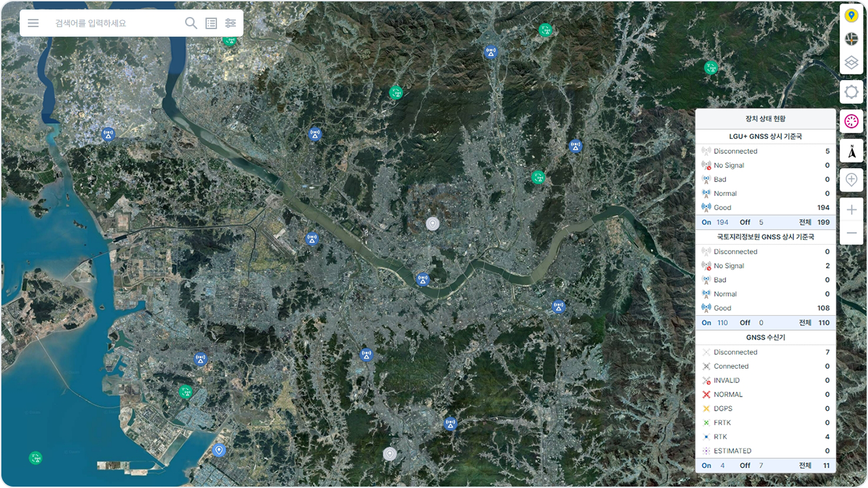
Task: Click the green FRTK status icon
Action: pyautogui.click(x=706, y=423)
